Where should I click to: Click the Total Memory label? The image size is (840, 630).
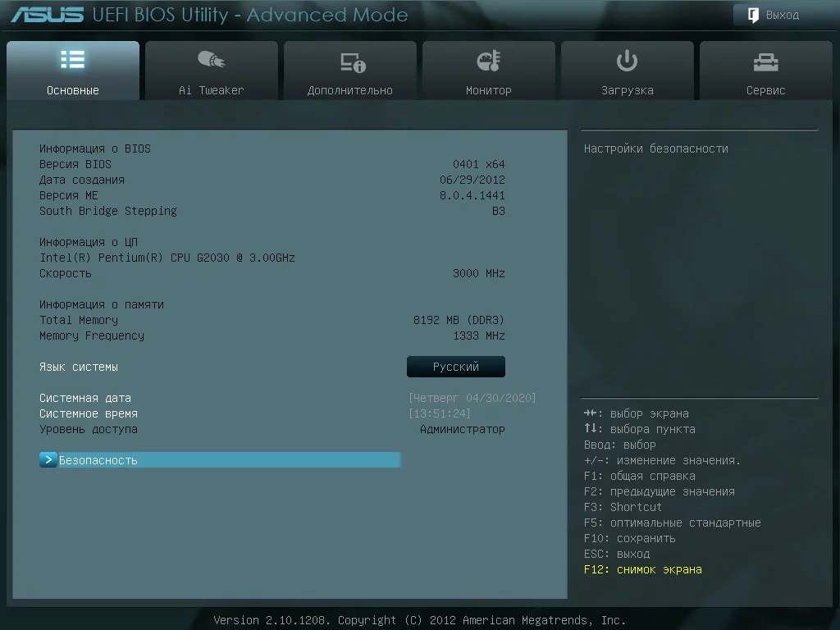click(x=79, y=320)
